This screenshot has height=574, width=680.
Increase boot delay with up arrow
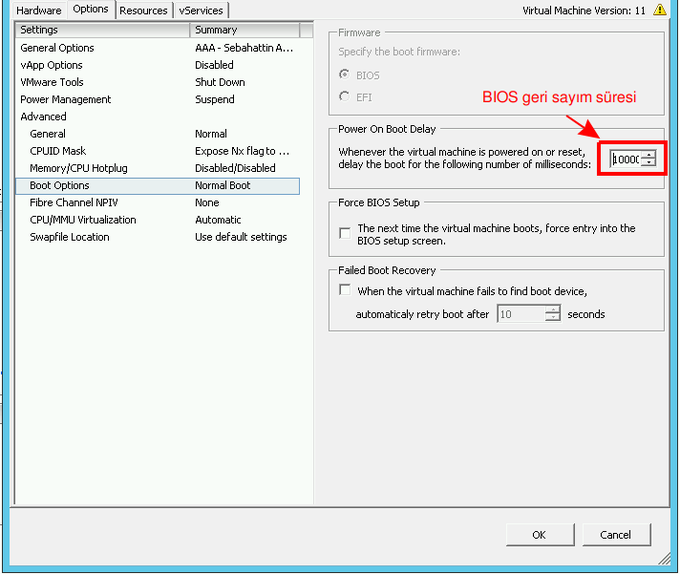pos(649,154)
